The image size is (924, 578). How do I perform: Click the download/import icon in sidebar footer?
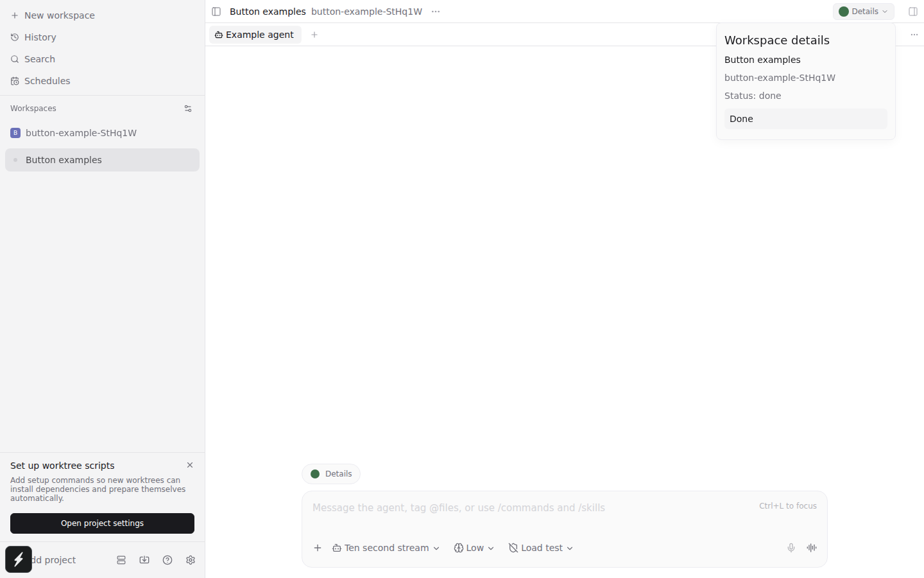[x=144, y=560]
